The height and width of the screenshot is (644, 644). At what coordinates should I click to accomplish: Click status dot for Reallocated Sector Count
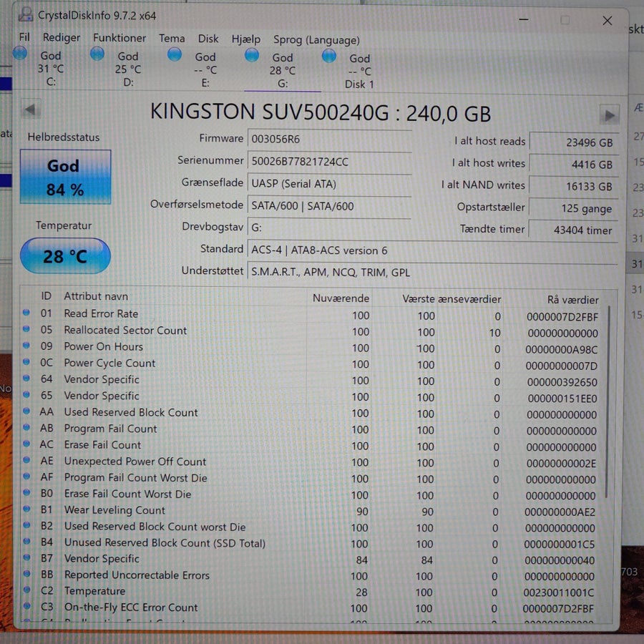26,328
